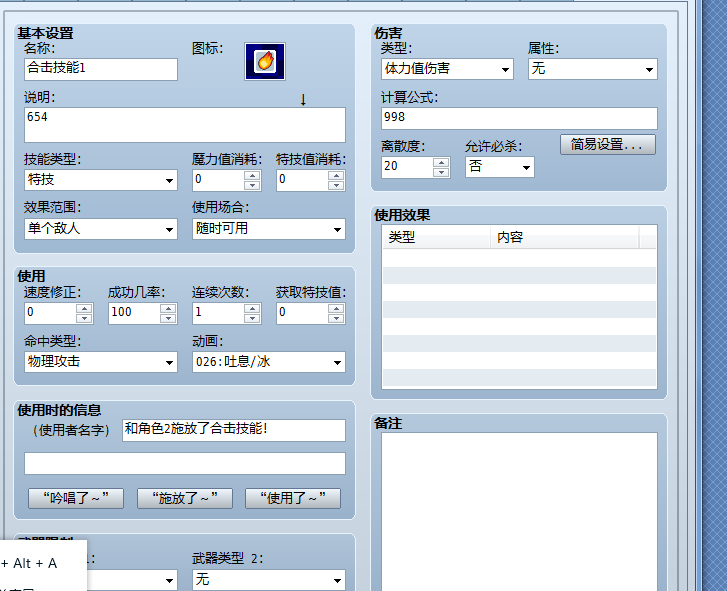Open 动画 dropdown showing 026:吐息/冰
The width and height of the screenshot is (727, 591).
coord(268,362)
